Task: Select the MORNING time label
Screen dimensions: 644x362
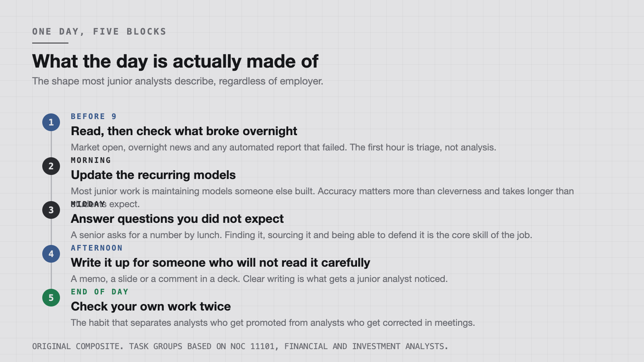Action: pyautogui.click(x=91, y=160)
